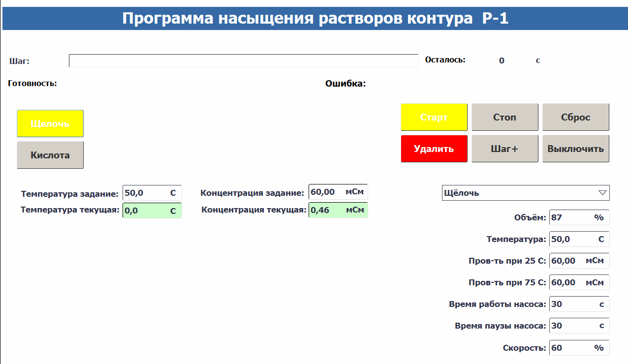Screen dimensions: 628x364
Task: Edit the Время работы насоса field
Action: pos(579,304)
